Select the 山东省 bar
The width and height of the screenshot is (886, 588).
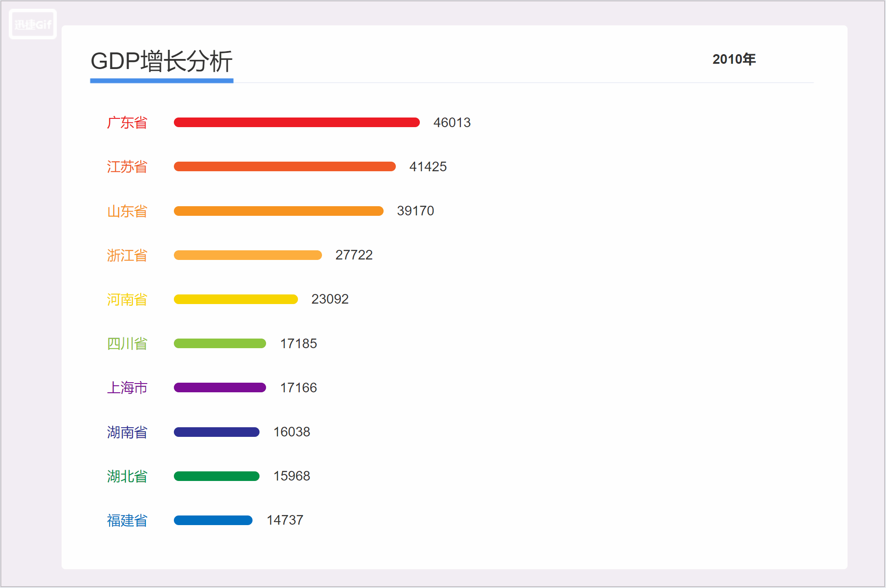point(278,211)
